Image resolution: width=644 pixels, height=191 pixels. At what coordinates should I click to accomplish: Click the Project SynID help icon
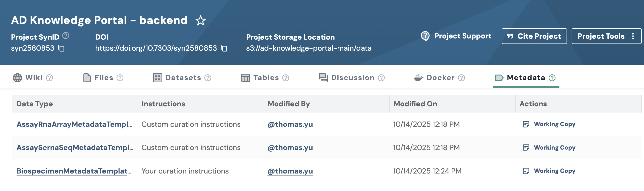[x=66, y=35]
